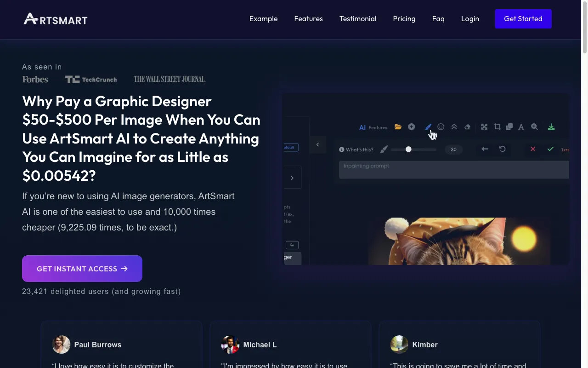Click the 23,421 delighted users text
This screenshot has width=588, height=368.
(x=102, y=291)
